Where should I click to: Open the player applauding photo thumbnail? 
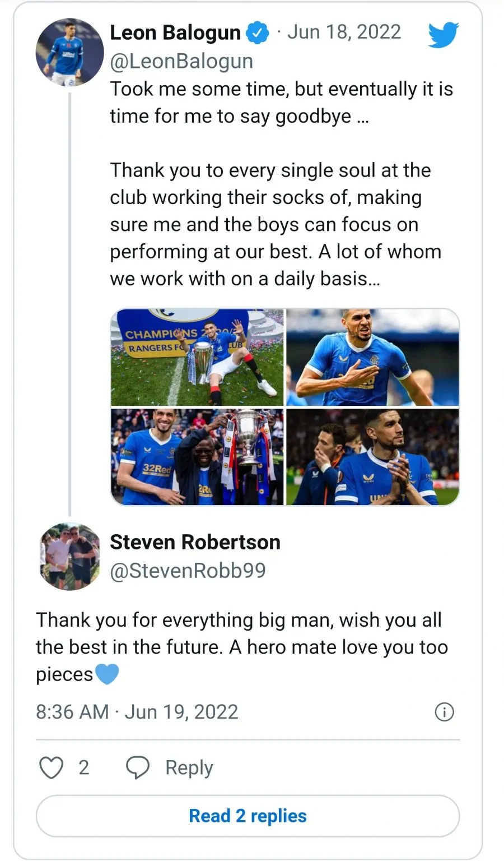(372, 457)
